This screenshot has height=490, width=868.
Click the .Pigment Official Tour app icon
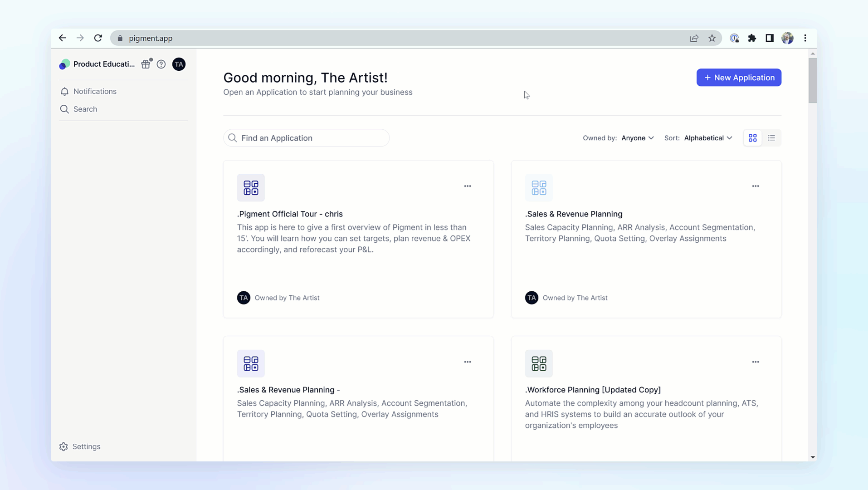(251, 188)
